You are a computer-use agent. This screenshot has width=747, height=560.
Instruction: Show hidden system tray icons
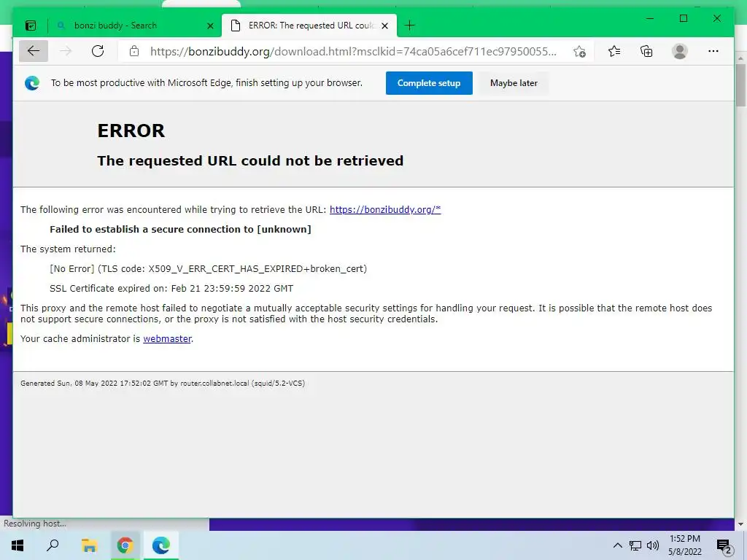617,545
